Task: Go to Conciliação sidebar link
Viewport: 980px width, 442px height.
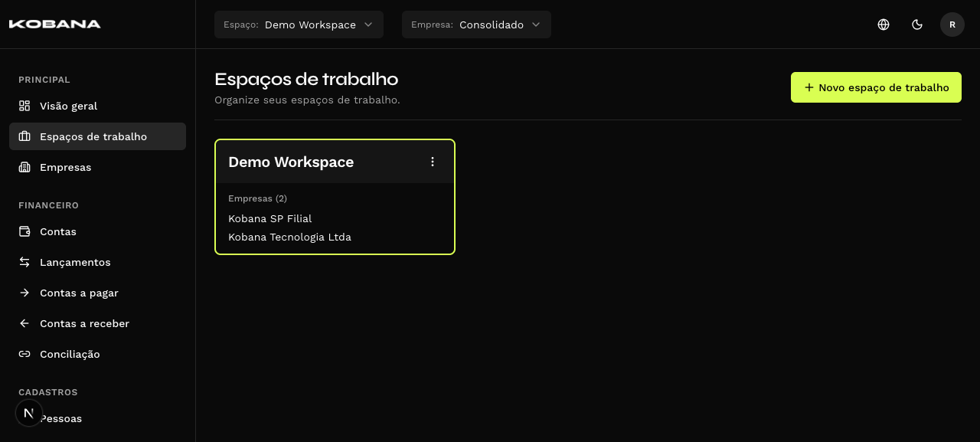Action: pos(97,354)
